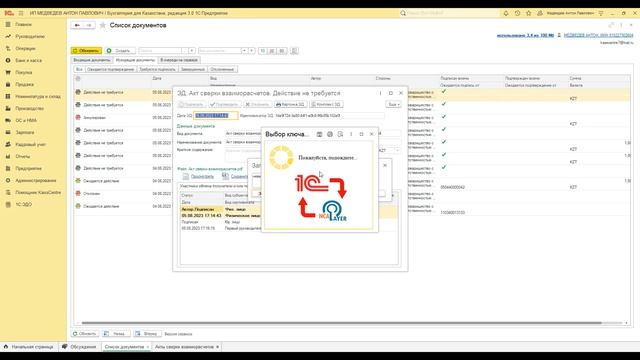This screenshot has width=640, height=360.
Task: Click the forward navigation arrow
Action: pyautogui.click(x=89, y=25)
